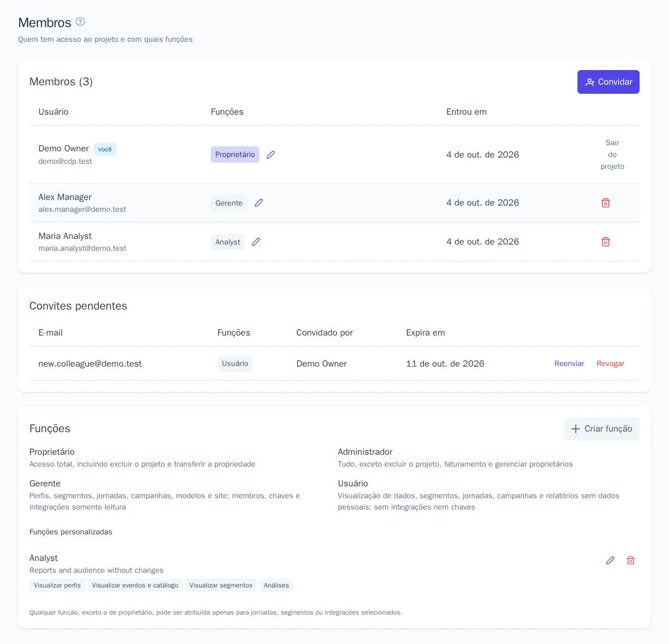
Task: Click the Usuário role name in Funções
Action: click(x=353, y=483)
